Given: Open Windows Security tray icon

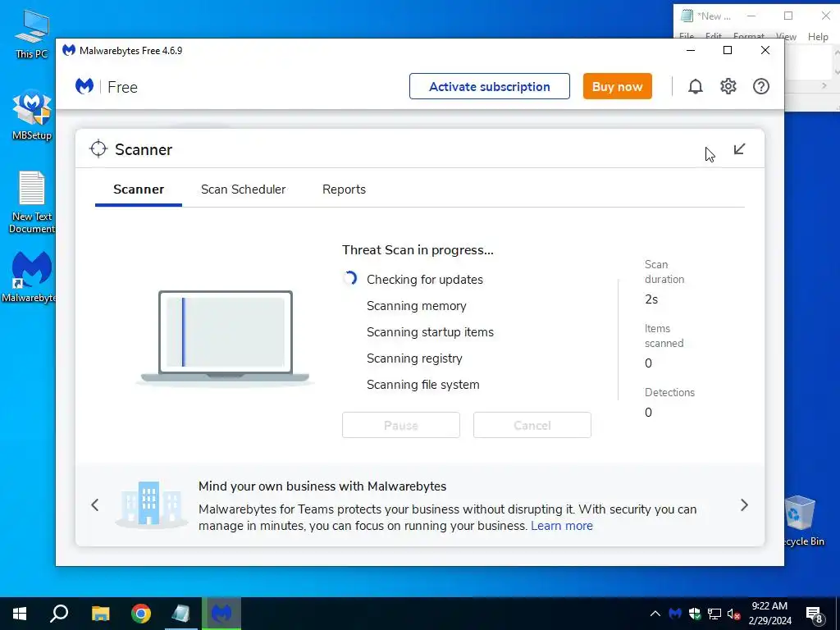Looking at the screenshot, I should point(694,614).
